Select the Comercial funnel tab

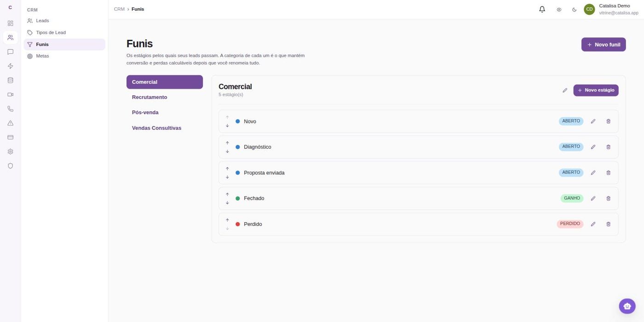pos(165,82)
